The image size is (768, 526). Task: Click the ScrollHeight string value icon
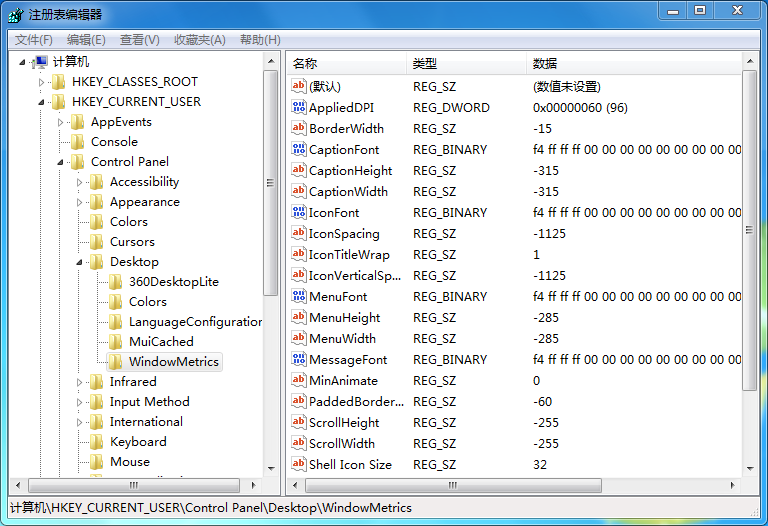(x=298, y=422)
